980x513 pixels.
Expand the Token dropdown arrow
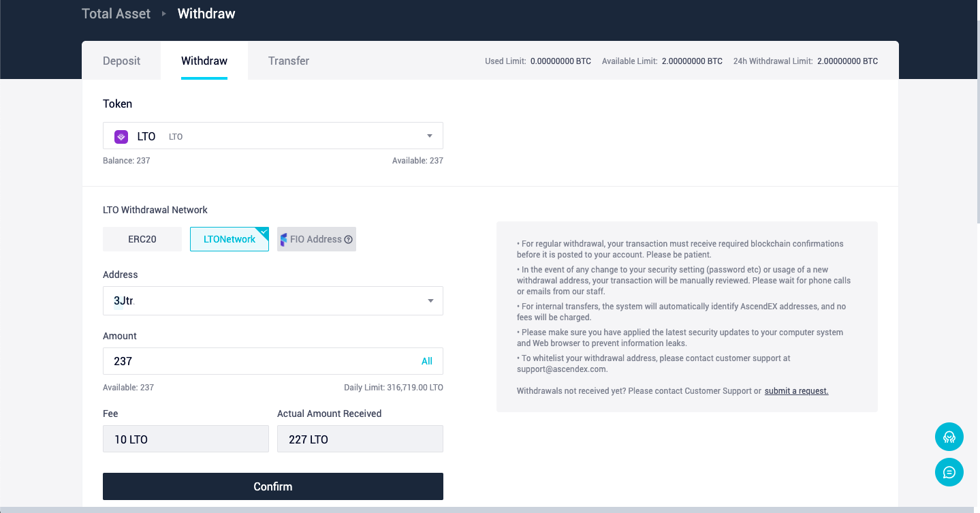coord(430,136)
